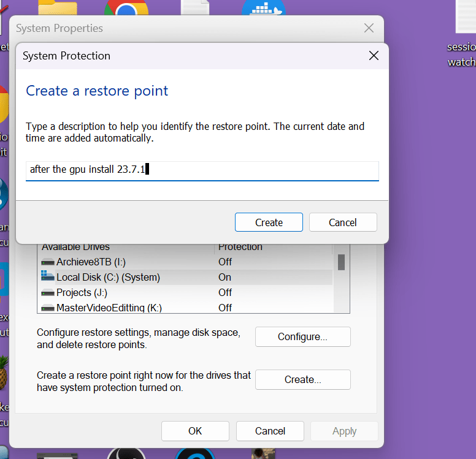Screen dimensions: 476x459
Task: Close the System Protection dialog
Action: coord(374,56)
